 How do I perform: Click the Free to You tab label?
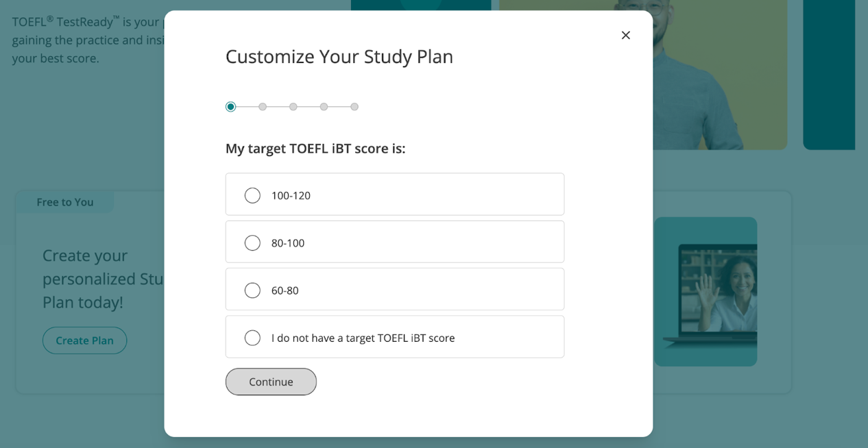click(x=65, y=202)
